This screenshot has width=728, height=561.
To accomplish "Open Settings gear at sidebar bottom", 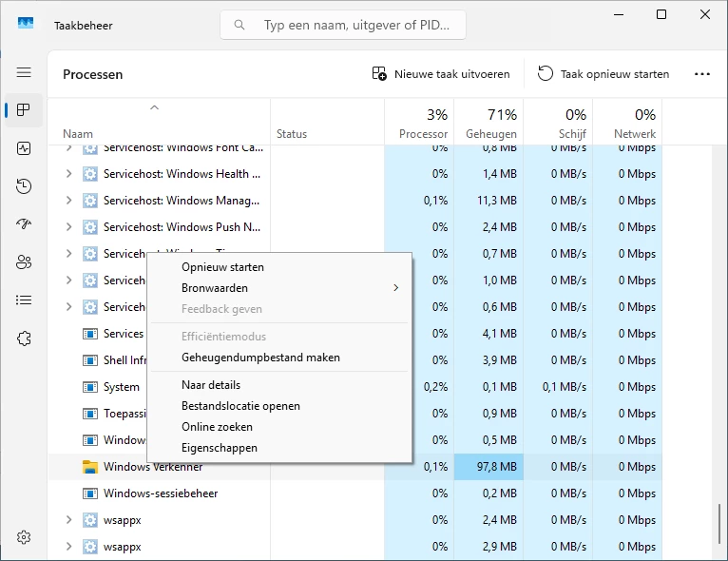I will click(x=24, y=537).
